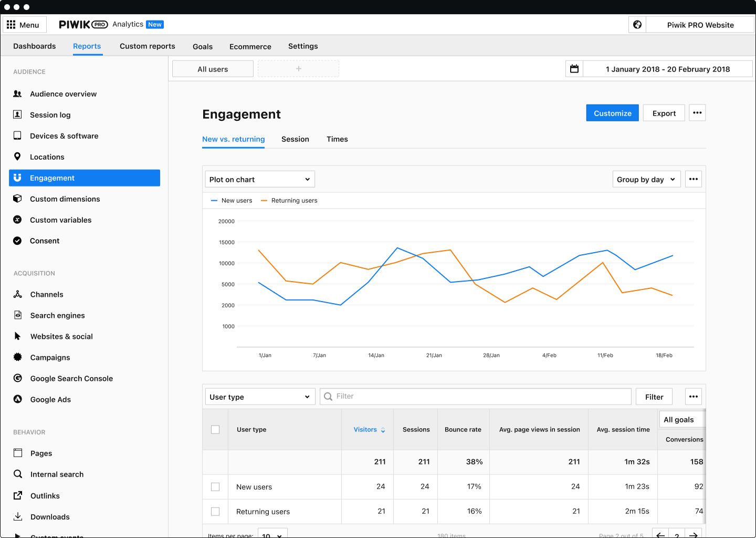Viewport: 756px width, 538px height.
Task: Click the Google Ads sidebar icon
Action: (18, 399)
